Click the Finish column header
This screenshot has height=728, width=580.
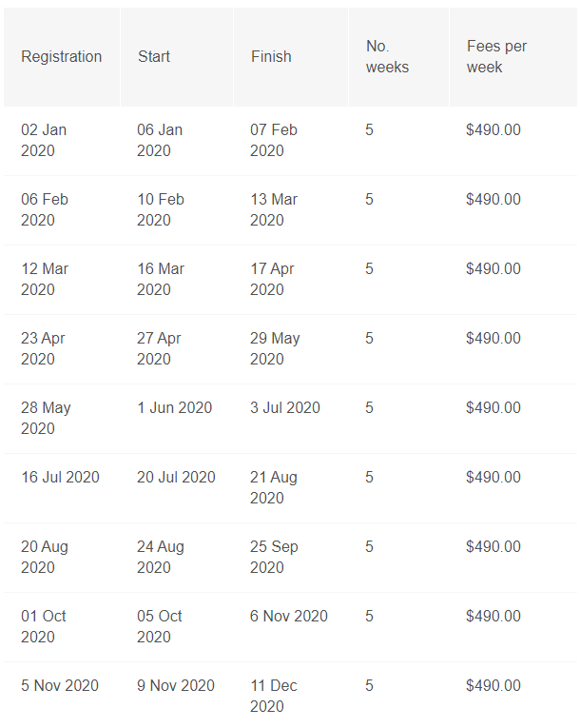point(271,57)
